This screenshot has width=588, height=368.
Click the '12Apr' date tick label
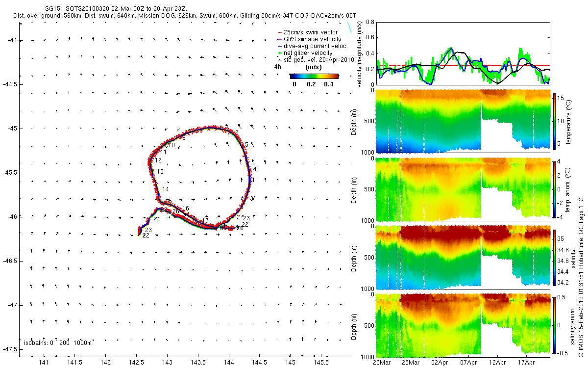tap(498, 363)
